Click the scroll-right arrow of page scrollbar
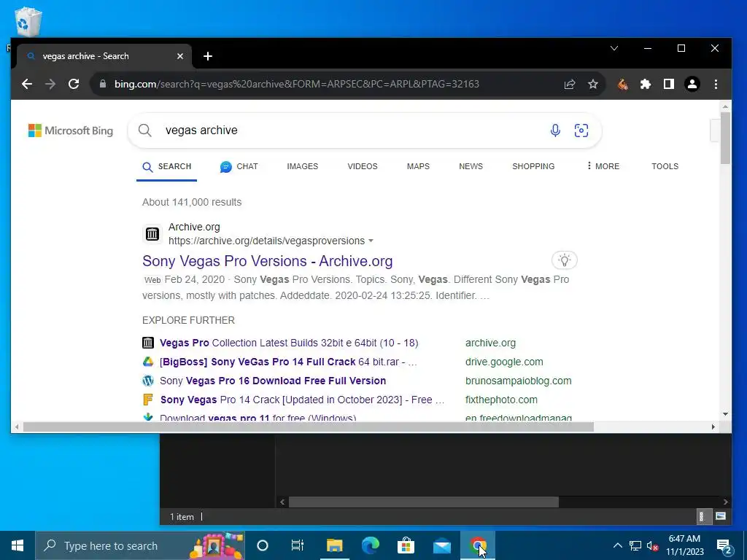Viewport: 747px width, 560px height. [713, 427]
